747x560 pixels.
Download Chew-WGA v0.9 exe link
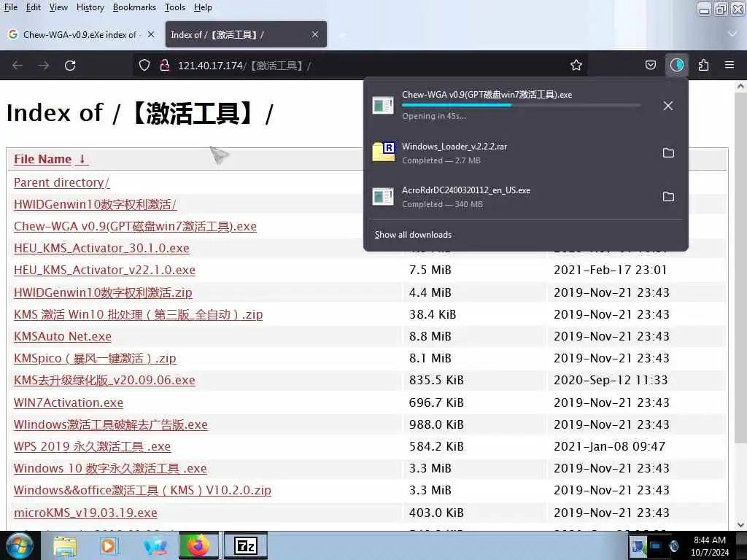click(135, 226)
